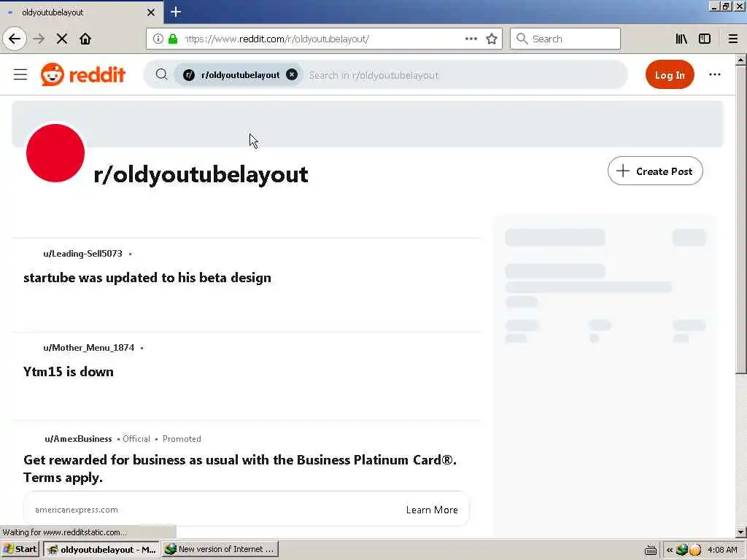
Task: Open user profile u/Leading-Sell5073
Action: click(x=82, y=253)
